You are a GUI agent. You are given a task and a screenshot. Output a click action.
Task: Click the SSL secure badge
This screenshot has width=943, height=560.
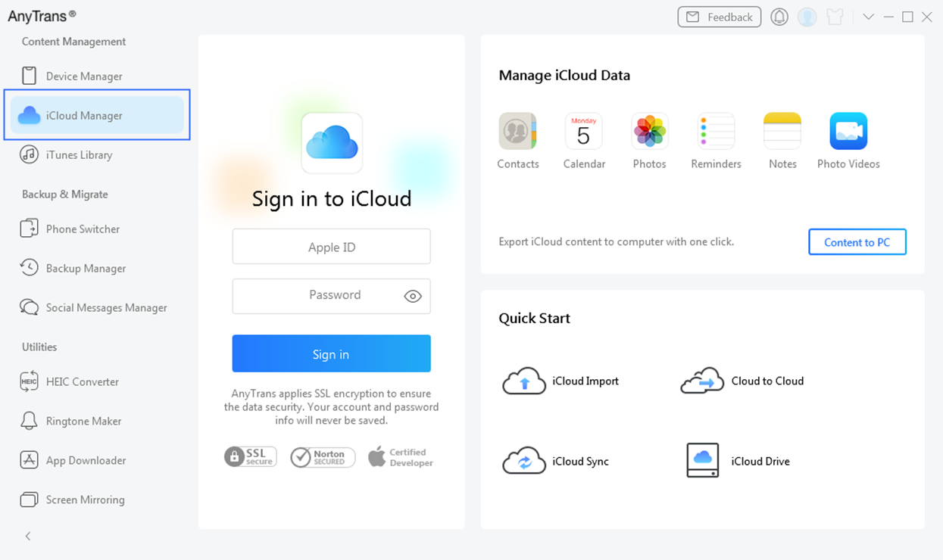click(251, 457)
